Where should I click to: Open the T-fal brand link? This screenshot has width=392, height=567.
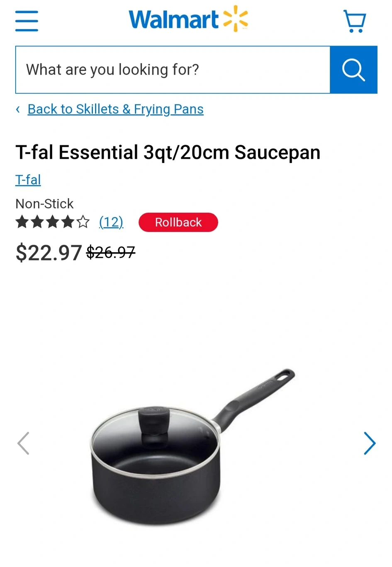tap(28, 180)
